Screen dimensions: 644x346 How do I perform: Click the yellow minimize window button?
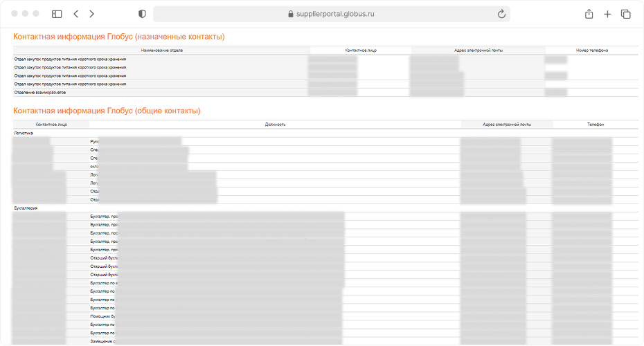click(25, 14)
